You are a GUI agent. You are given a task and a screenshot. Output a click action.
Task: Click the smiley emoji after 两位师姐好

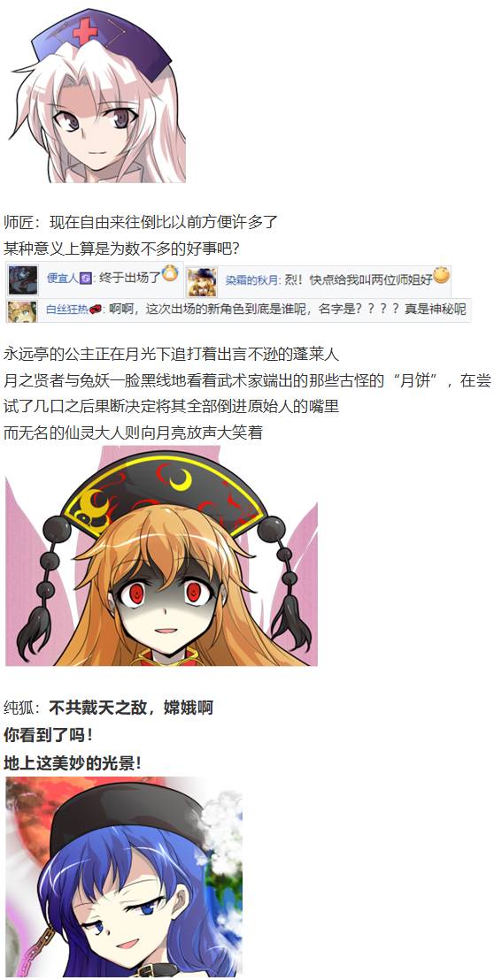tap(442, 274)
